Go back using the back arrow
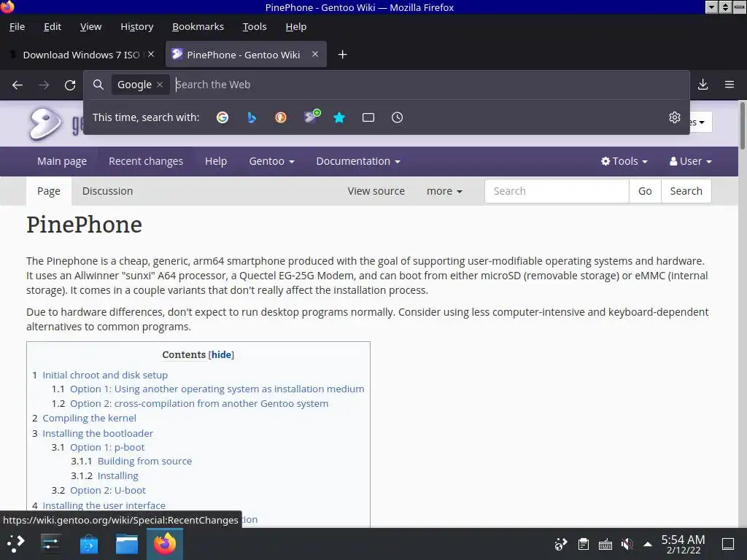 pyautogui.click(x=18, y=85)
